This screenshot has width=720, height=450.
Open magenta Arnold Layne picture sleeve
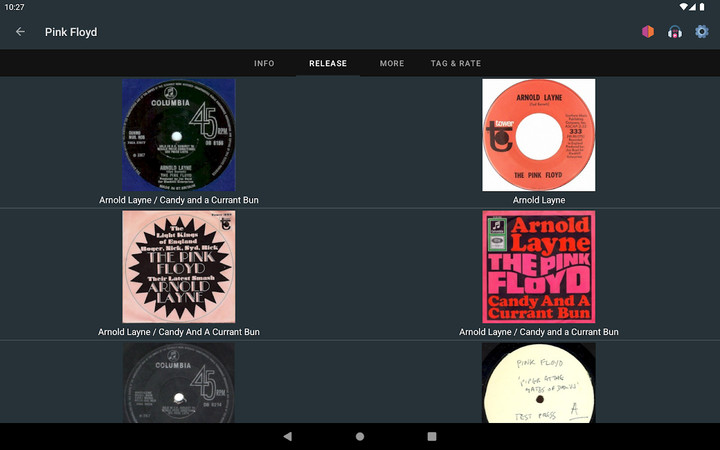[x=539, y=267]
